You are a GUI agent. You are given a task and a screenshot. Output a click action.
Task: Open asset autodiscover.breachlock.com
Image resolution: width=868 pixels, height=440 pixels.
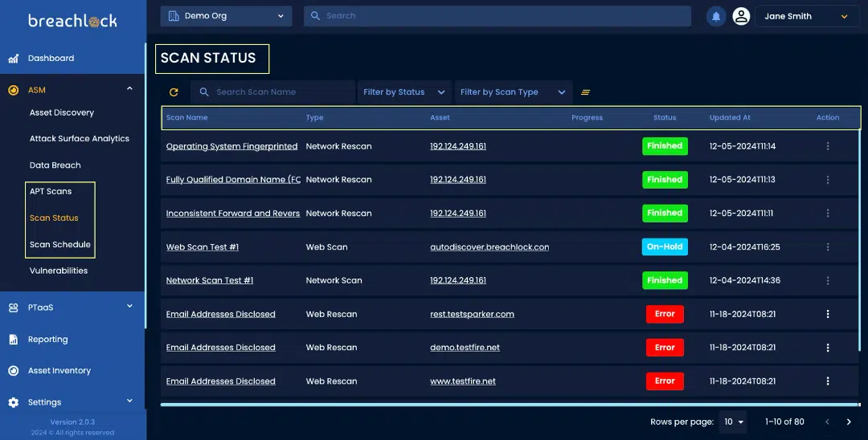pyautogui.click(x=490, y=247)
